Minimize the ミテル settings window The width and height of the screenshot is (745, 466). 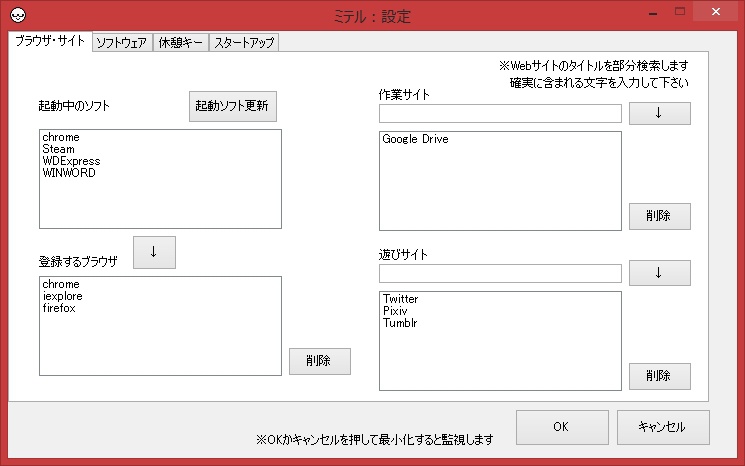point(653,13)
